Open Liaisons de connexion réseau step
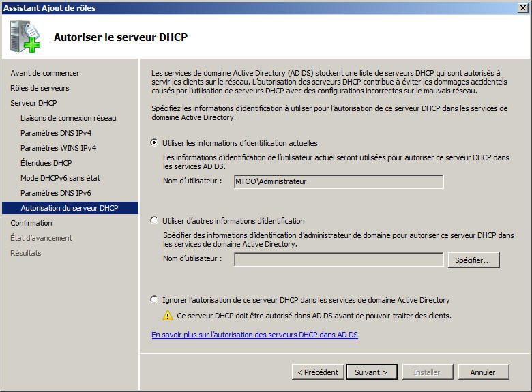Screen dimensions: 532x392 (68, 118)
